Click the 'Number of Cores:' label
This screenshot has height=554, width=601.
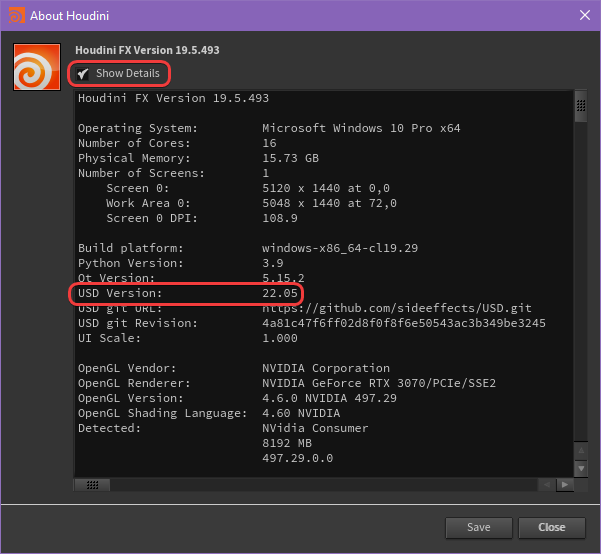134,143
